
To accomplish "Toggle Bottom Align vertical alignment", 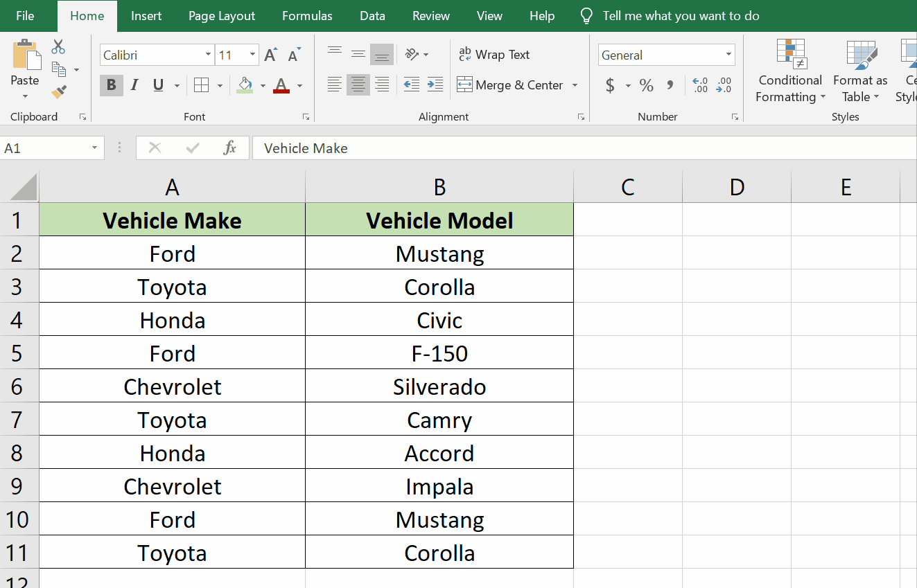I will coord(382,54).
